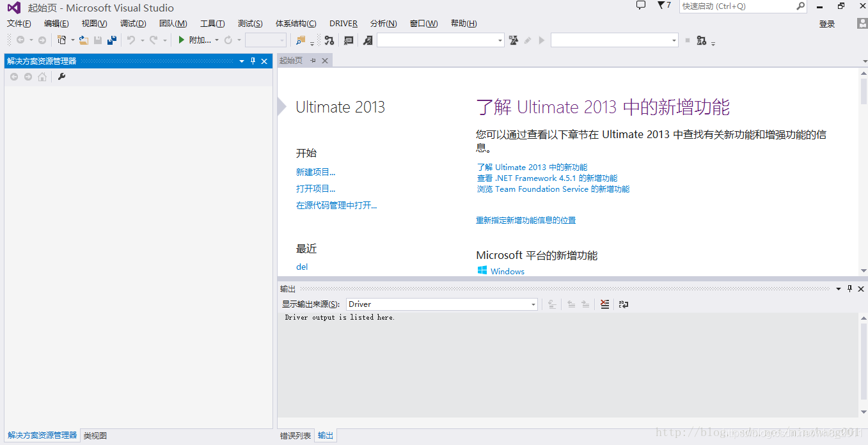
Task: Click the New Project toolbar icon
Action: point(62,40)
